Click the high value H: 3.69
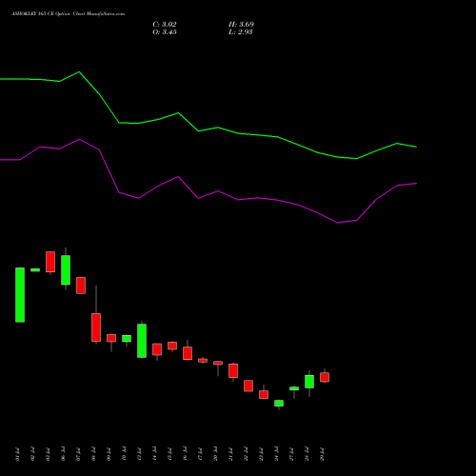Image resolution: width=476 pixels, height=476 pixels. tap(241, 25)
